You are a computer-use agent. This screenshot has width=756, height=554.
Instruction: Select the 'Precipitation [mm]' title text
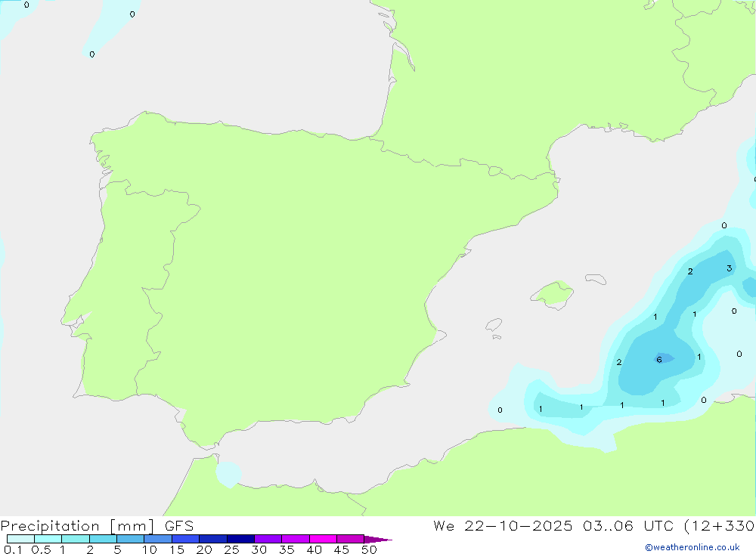(x=77, y=526)
